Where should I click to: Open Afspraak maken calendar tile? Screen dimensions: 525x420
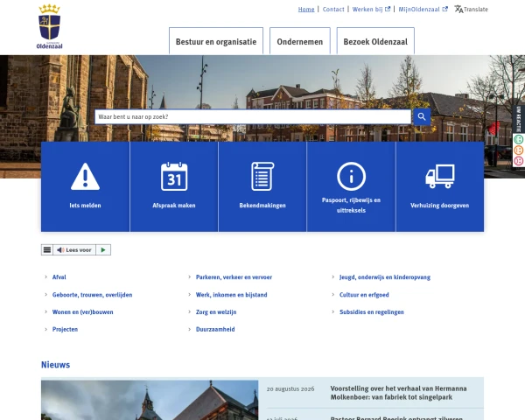[x=174, y=186]
